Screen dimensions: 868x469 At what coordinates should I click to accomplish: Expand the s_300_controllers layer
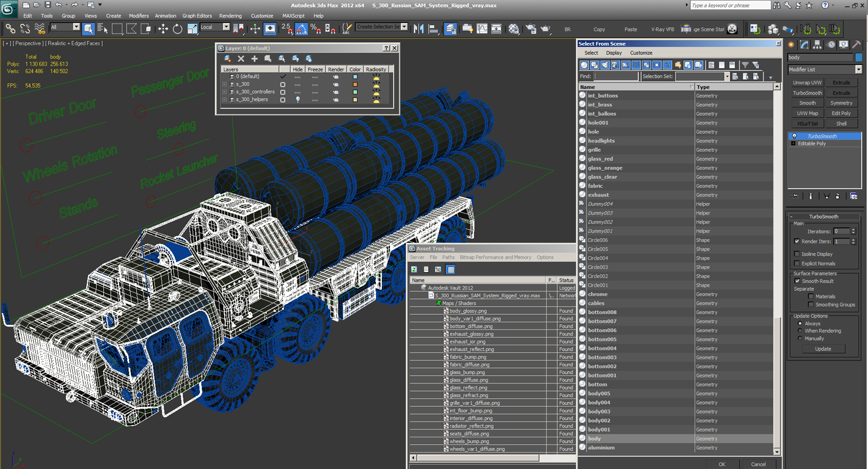[x=224, y=91]
